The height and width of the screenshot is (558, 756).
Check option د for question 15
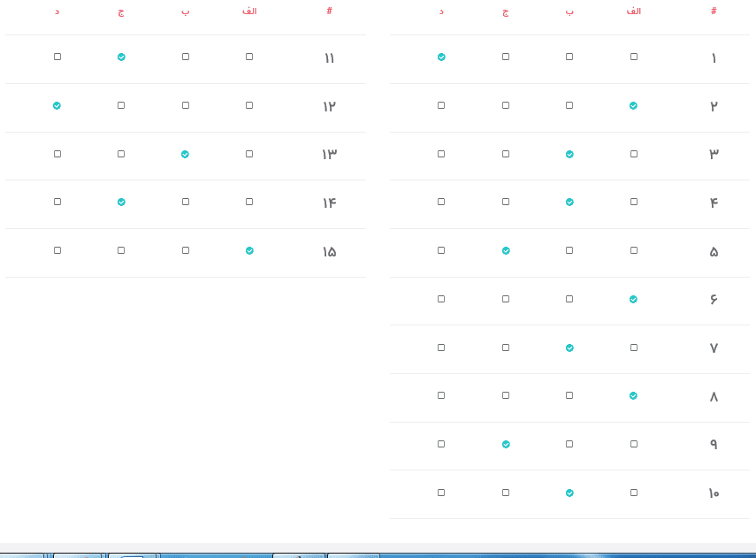57,250
